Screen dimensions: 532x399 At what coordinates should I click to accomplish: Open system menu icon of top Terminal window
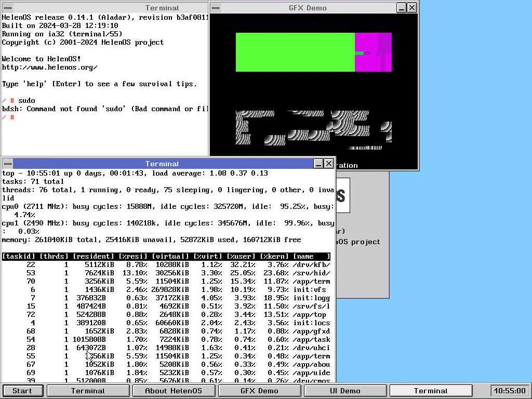point(8,8)
